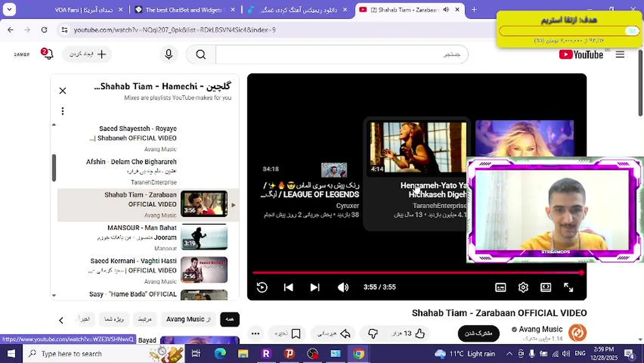Select the 'مرتبط' filter chip
Image resolution: width=644 pixels, height=363 pixels.
click(x=145, y=319)
